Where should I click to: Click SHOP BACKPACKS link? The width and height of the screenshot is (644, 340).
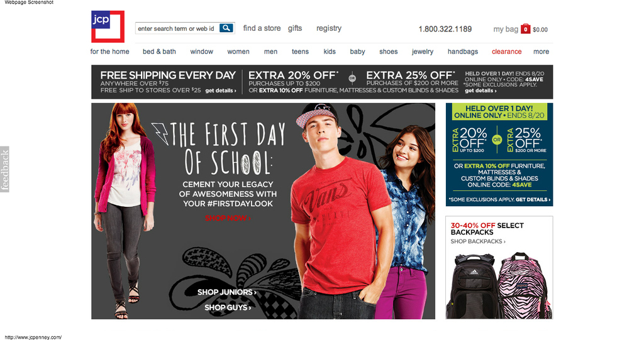pyautogui.click(x=478, y=241)
